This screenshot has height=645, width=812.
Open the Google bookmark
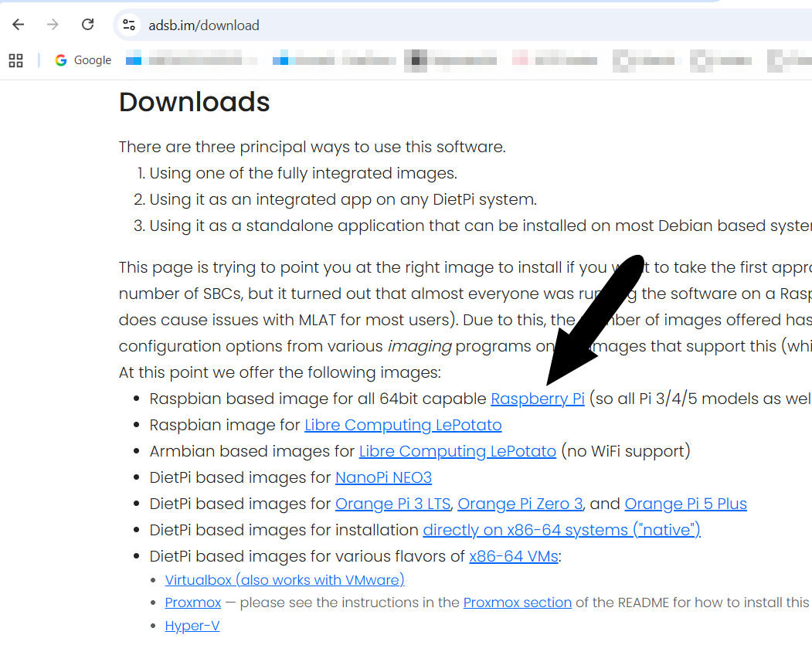pos(83,60)
